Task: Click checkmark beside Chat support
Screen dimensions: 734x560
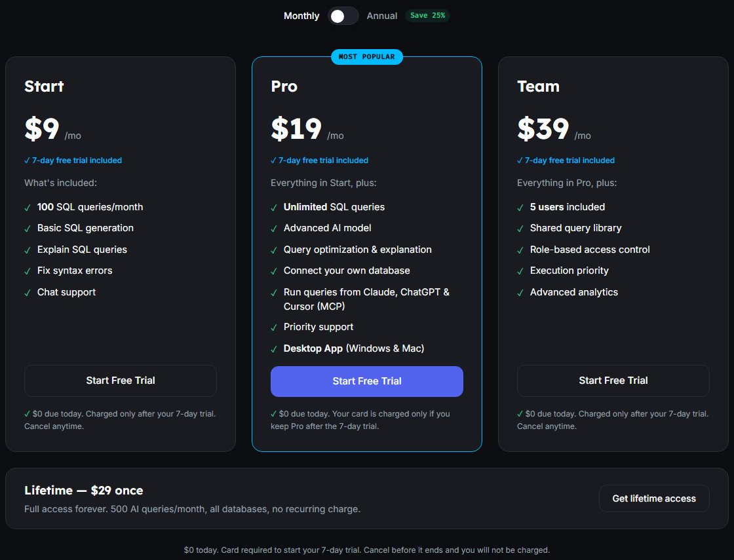Action: [x=28, y=293]
